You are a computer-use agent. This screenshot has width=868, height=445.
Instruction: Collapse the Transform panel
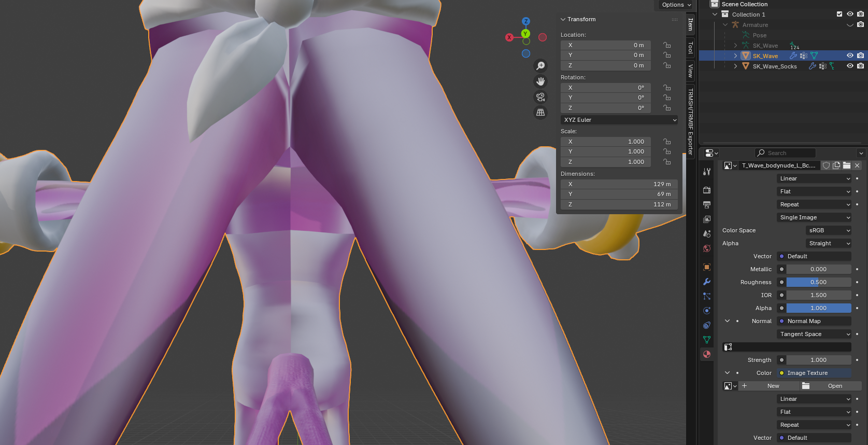click(563, 19)
